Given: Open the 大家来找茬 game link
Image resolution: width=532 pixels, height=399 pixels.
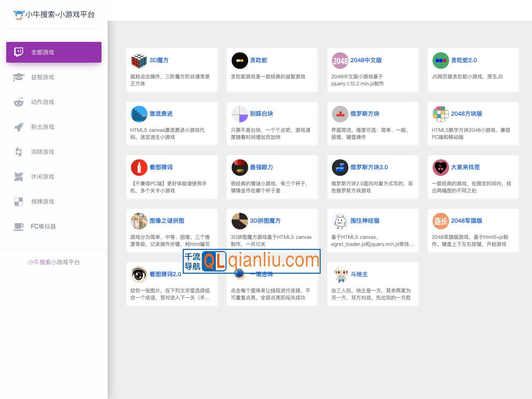Looking at the screenshot, I should [x=465, y=167].
